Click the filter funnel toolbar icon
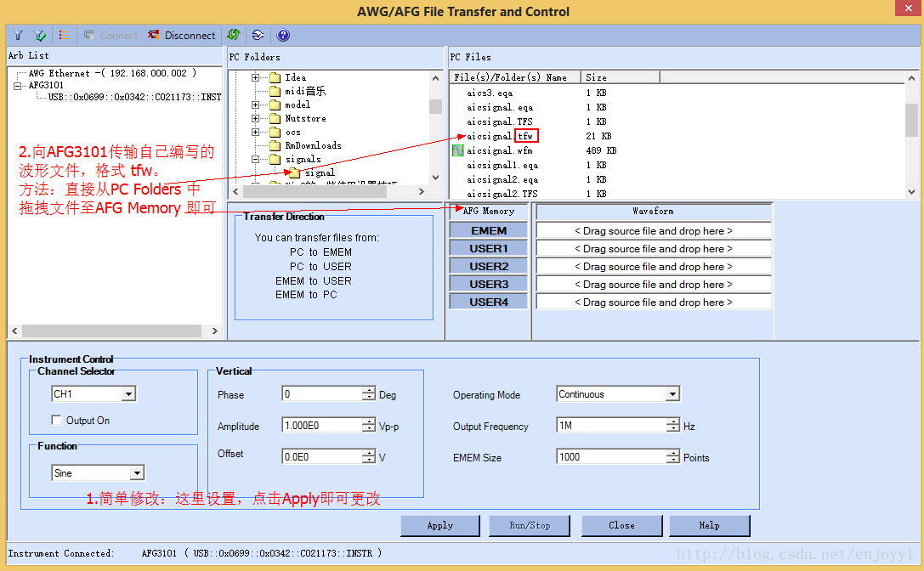 pyautogui.click(x=18, y=36)
